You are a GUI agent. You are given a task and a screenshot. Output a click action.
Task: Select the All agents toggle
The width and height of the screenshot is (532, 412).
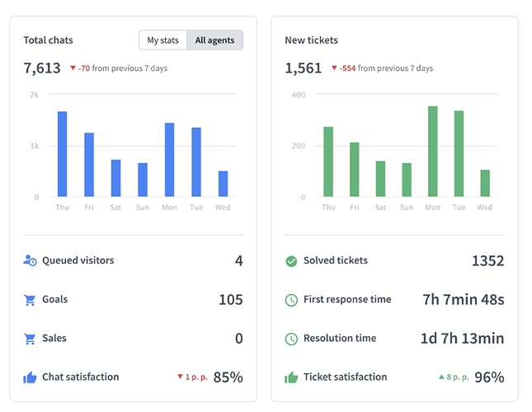coord(214,40)
